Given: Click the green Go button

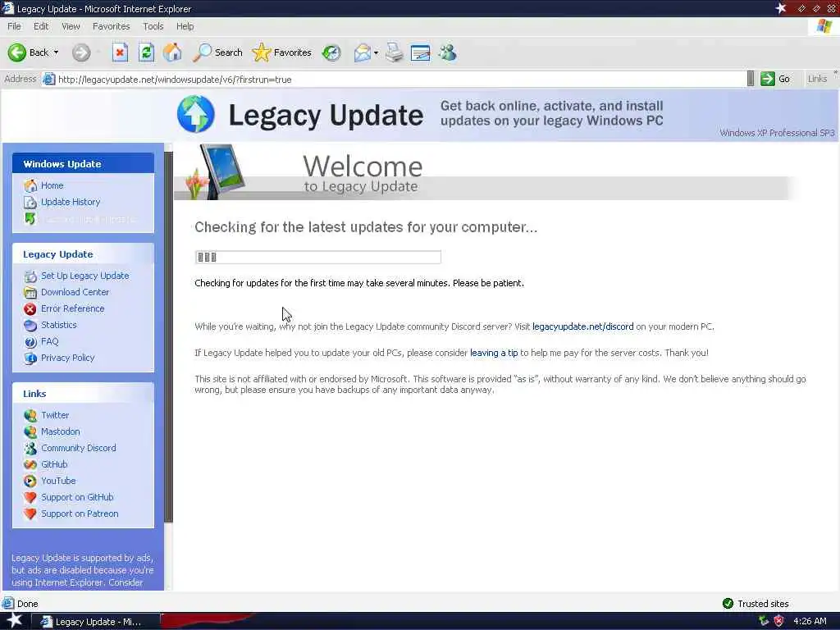Looking at the screenshot, I should (776, 79).
